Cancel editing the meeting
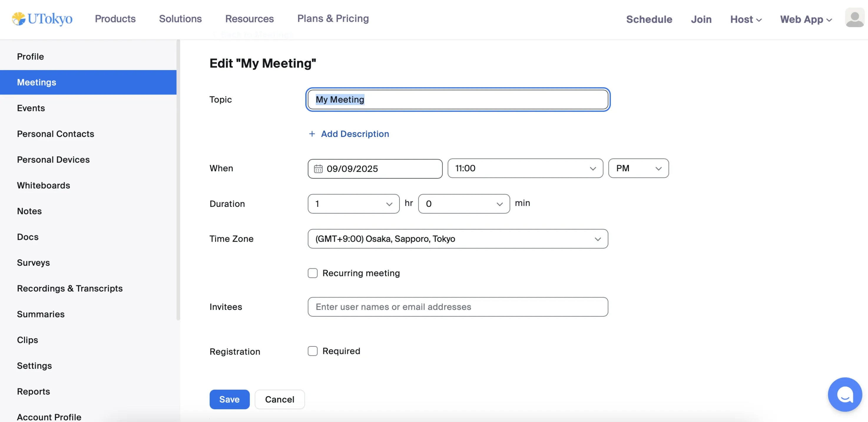This screenshot has width=868, height=422. click(279, 399)
